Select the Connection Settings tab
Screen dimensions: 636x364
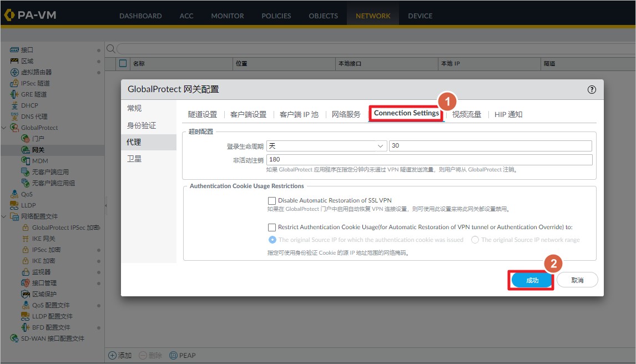[406, 113]
